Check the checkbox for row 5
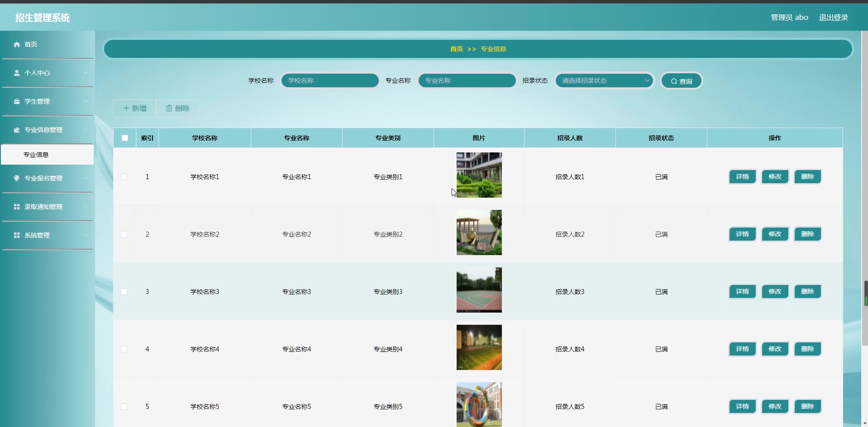This screenshot has height=427, width=868. click(x=124, y=407)
